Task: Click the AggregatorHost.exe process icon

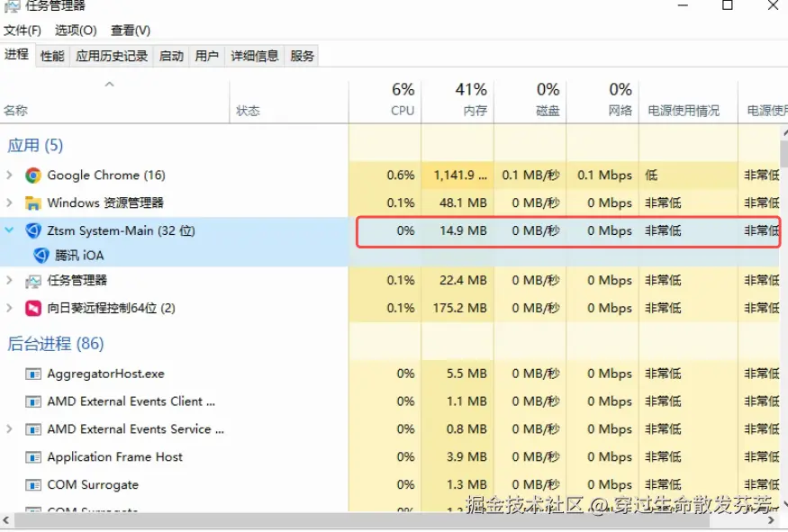Action: [x=33, y=374]
